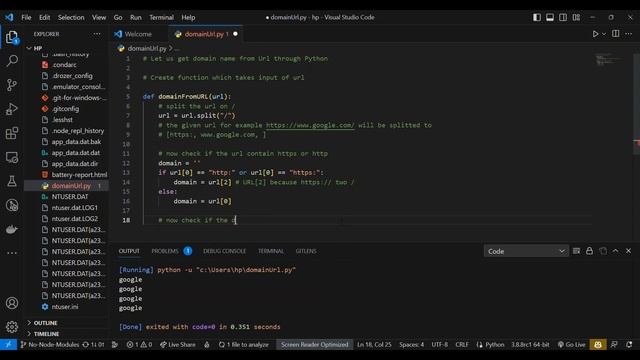640x360 pixels.
Task: Open the Manage gear menu
Action: click(12, 327)
